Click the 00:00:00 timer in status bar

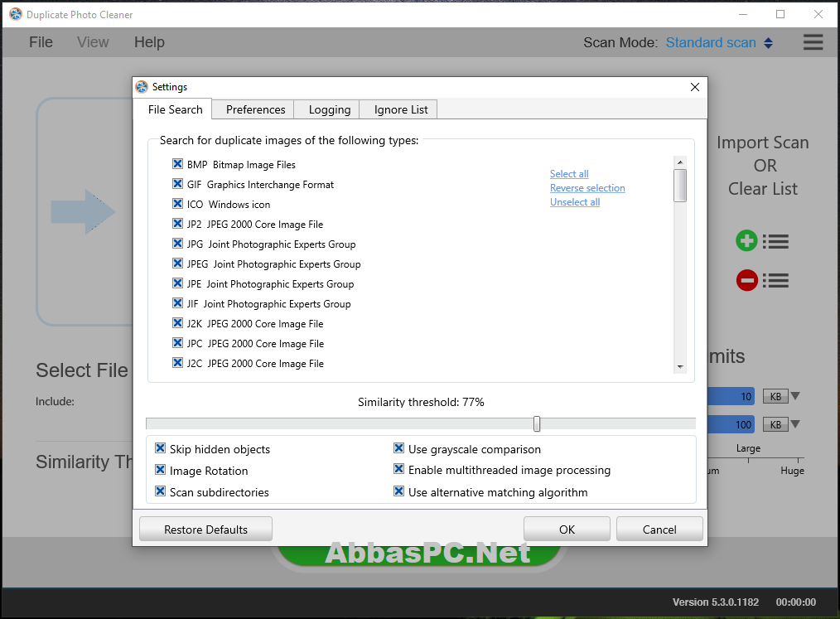795,602
